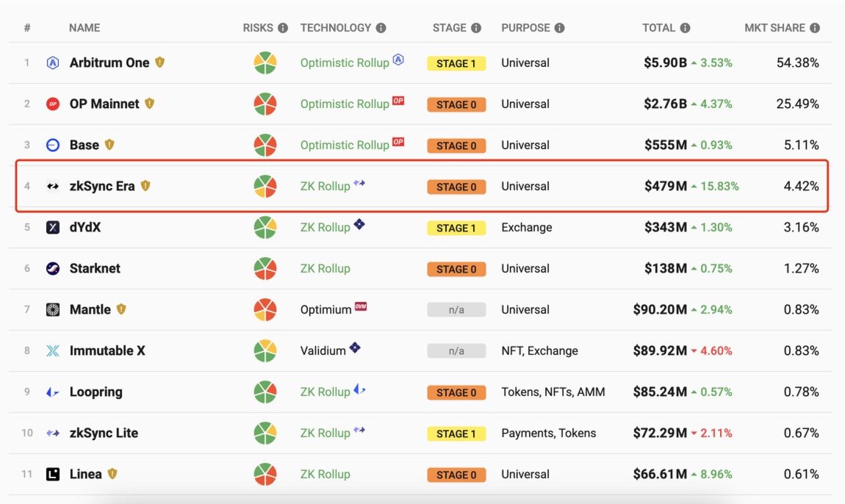Open Mantle's risk pie chart
Image resolution: width=845 pixels, height=504 pixels.
tap(265, 309)
